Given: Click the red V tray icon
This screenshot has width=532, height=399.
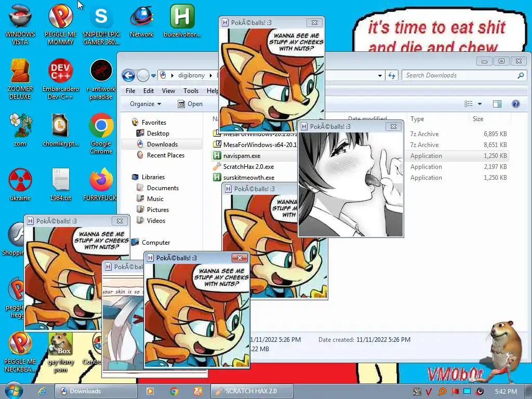Looking at the screenshot, I should coord(429,392).
